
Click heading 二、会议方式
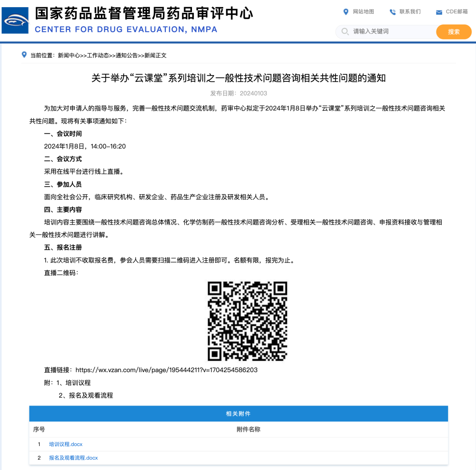[x=63, y=159]
